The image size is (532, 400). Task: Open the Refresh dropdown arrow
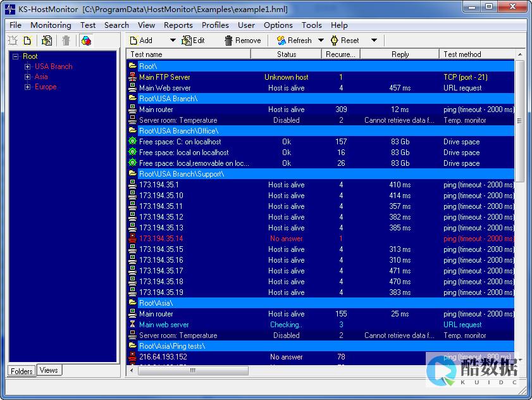point(321,41)
